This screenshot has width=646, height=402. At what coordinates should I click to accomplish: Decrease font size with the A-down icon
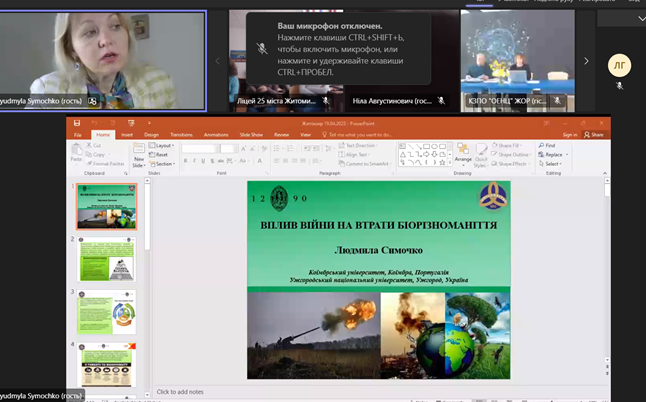[253, 149]
